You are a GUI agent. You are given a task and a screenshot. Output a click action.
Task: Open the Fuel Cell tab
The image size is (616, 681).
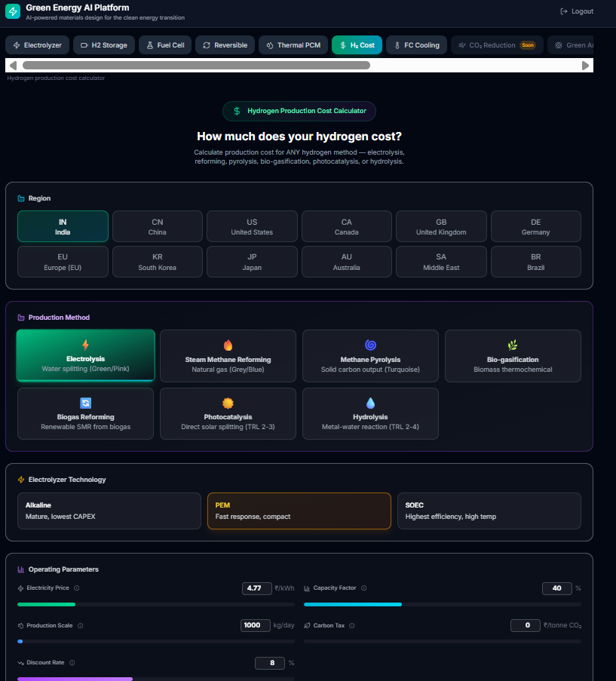coord(165,45)
